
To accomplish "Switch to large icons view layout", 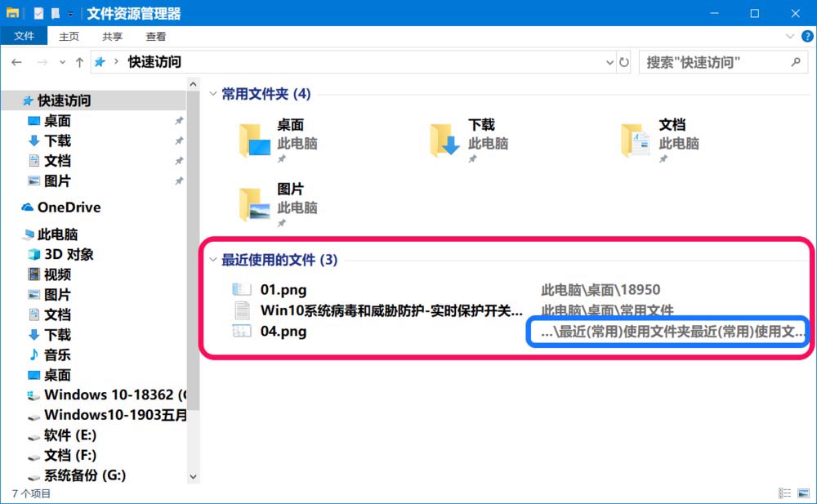I will tap(803, 493).
